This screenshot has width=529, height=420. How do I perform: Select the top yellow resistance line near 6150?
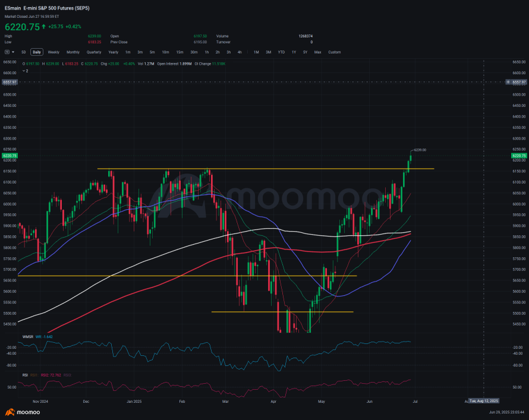tap(266, 169)
